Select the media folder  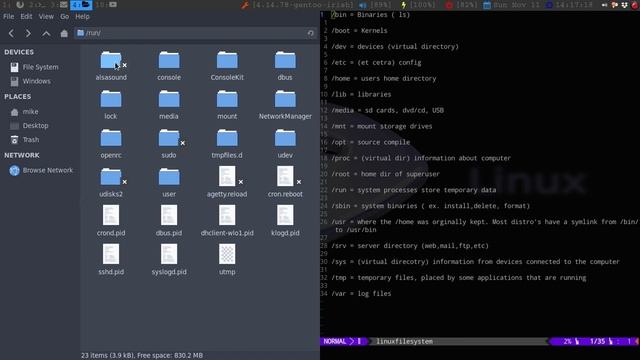point(169,104)
